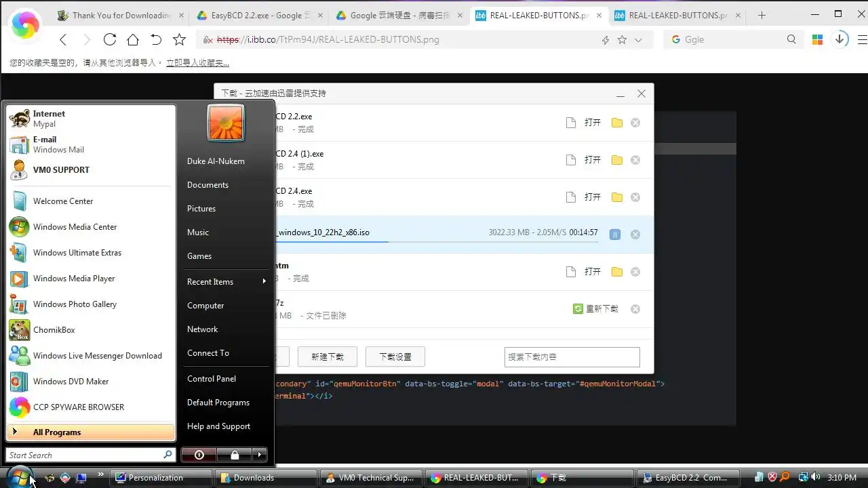Viewport: 868px width, 488px height.
Task: Open a new tab with the plus button
Action: coord(762,15)
